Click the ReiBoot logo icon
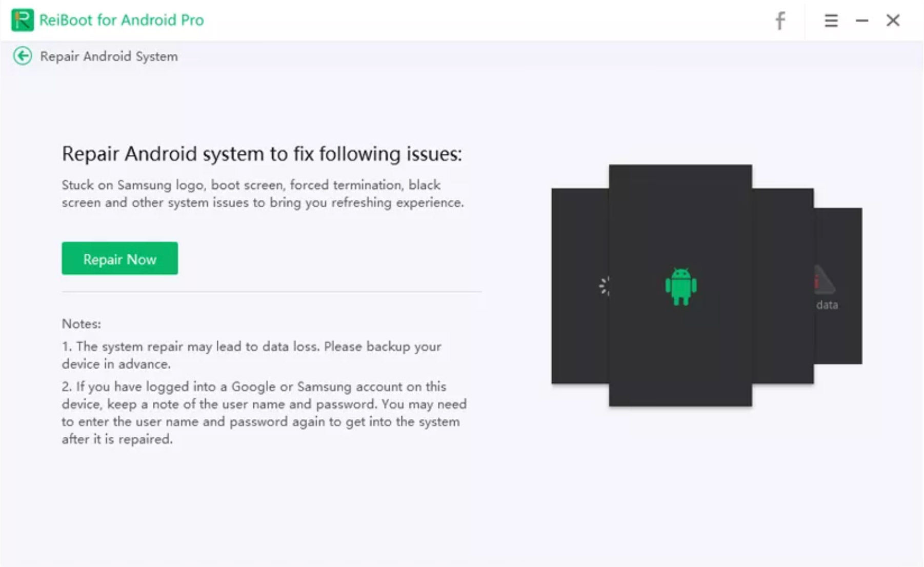Viewport: 924px width, 567px height. (x=23, y=20)
